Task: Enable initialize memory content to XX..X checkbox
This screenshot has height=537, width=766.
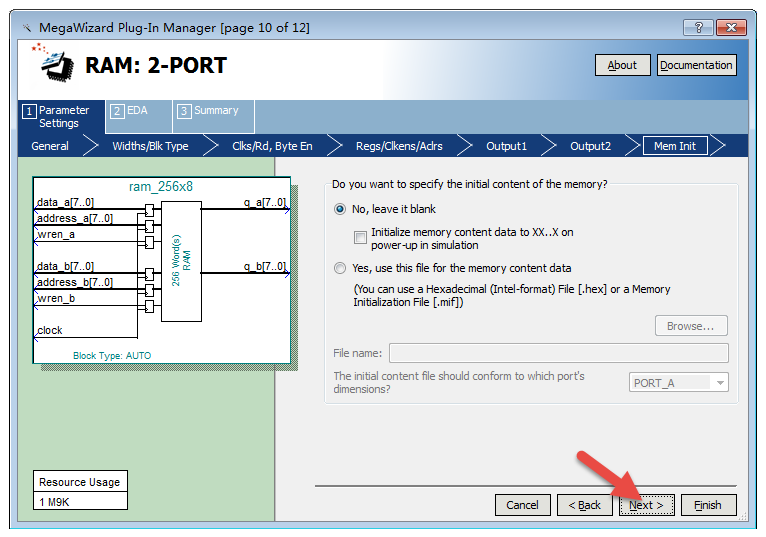Action: [x=360, y=237]
